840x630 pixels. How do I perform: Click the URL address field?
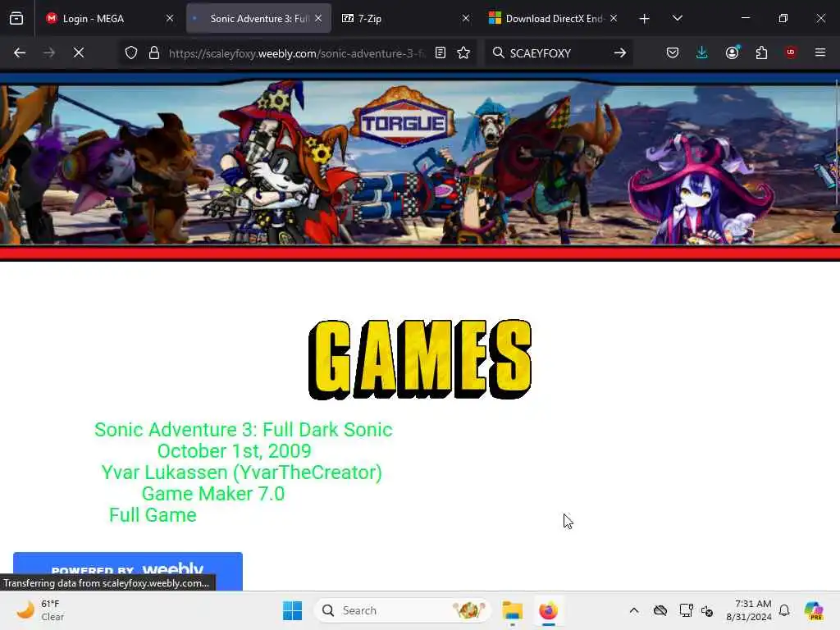click(x=297, y=53)
